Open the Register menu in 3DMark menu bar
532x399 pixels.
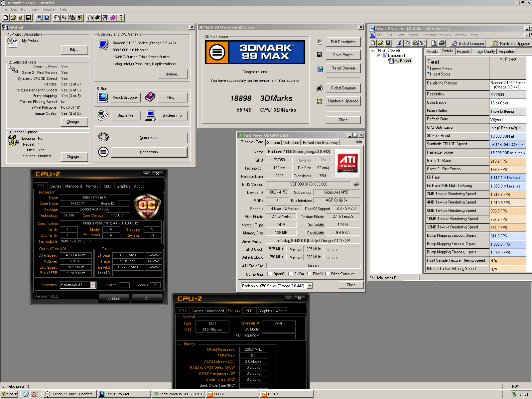(x=49, y=9)
